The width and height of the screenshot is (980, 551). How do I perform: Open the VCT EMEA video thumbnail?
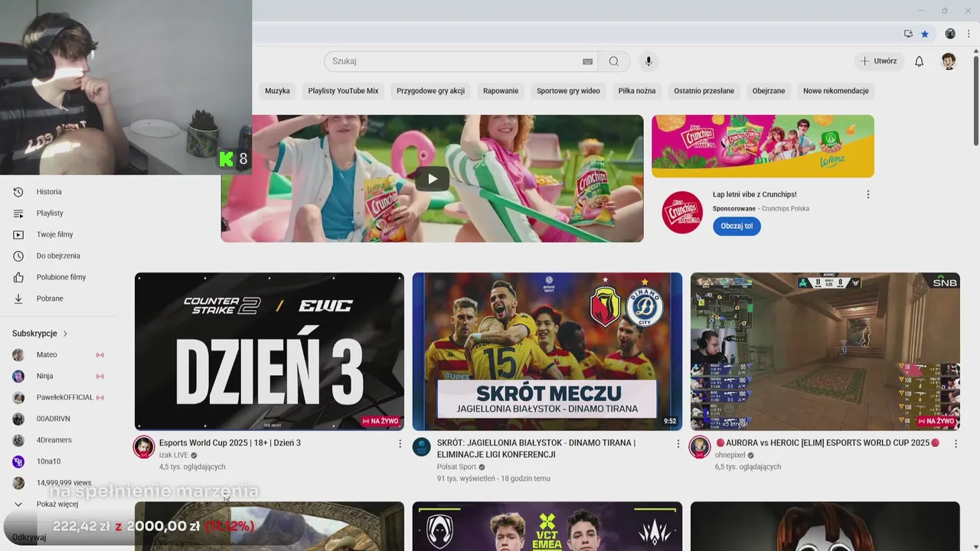click(x=547, y=527)
